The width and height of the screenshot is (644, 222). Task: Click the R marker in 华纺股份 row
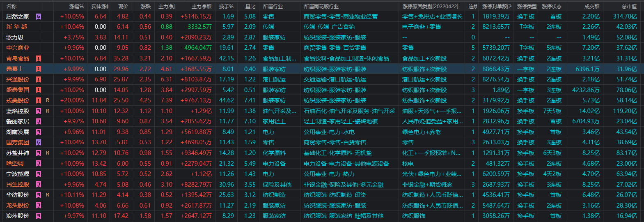pyautogui.click(x=48, y=195)
